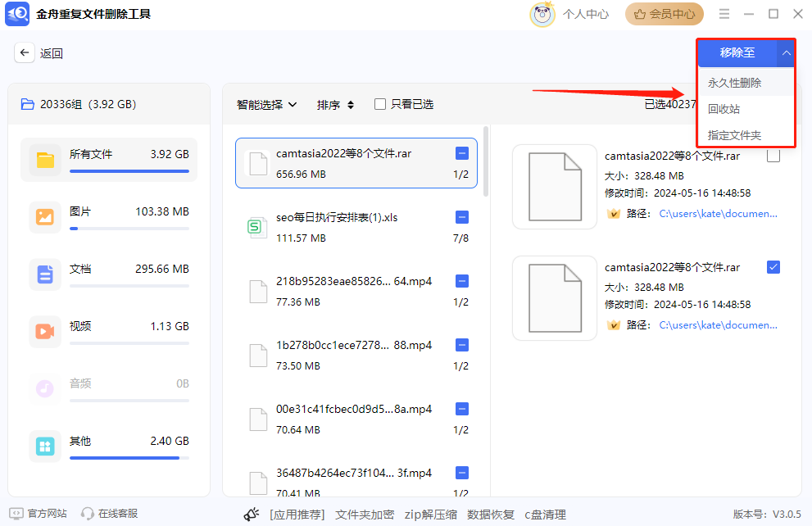
Task: Click the monitor icon for 官方网站
Action: click(x=16, y=514)
